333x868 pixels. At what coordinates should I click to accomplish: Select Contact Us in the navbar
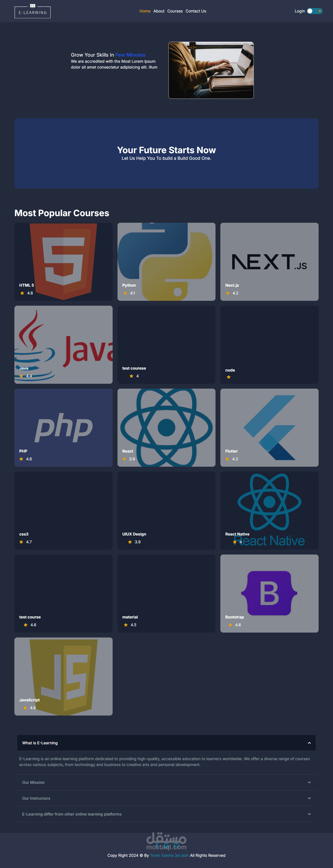point(196,11)
